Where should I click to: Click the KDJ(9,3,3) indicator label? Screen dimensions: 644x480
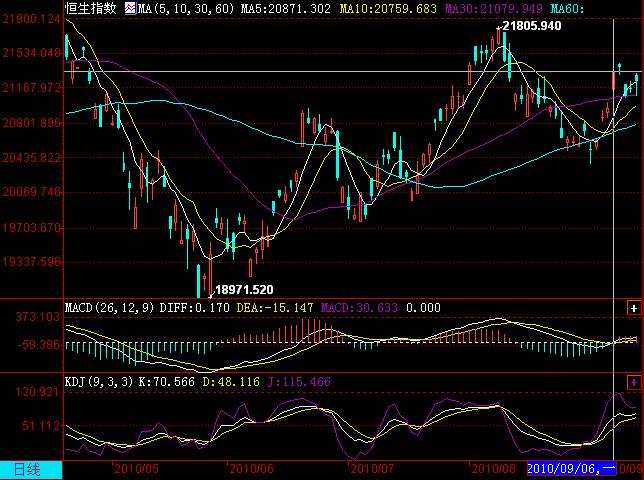tap(99, 382)
